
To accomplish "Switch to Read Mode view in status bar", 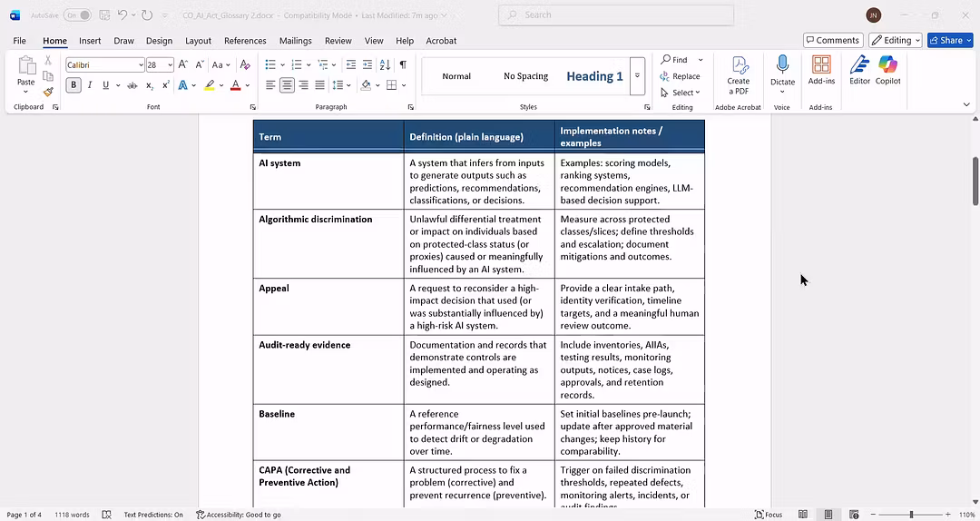I will click(803, 515).
